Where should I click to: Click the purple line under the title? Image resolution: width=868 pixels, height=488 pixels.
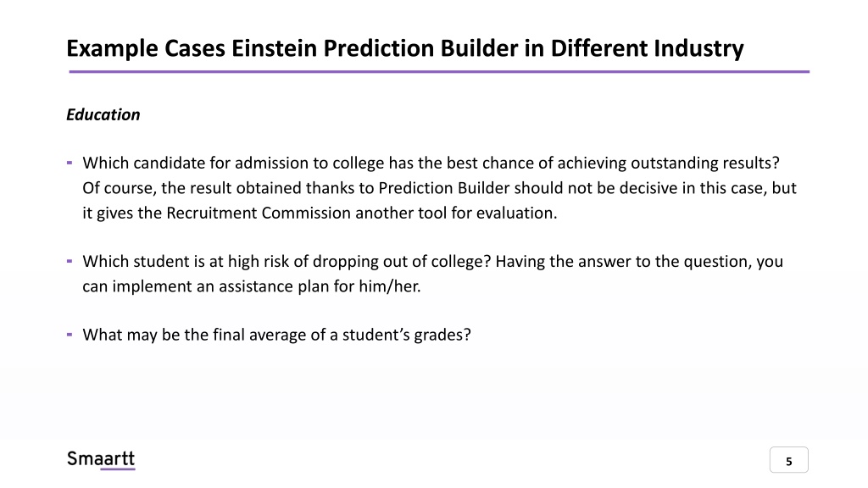[x=439, y=71]
